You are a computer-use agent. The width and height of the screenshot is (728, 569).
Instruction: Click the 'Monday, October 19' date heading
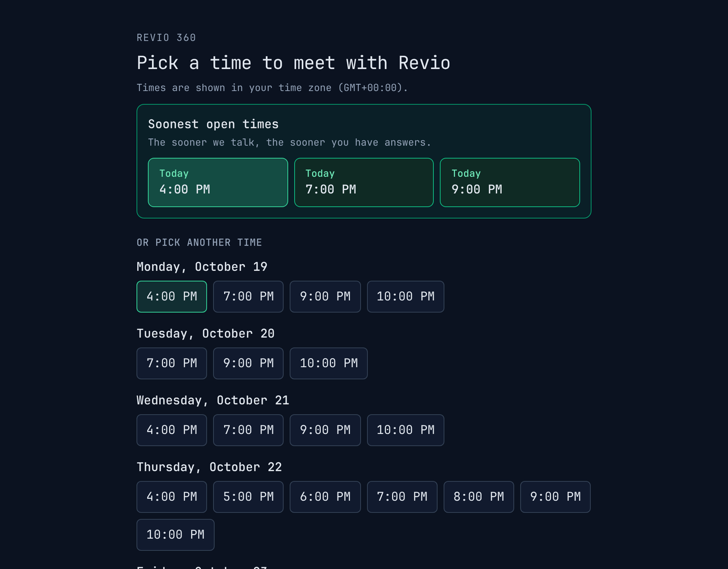(x=202, y=267)
